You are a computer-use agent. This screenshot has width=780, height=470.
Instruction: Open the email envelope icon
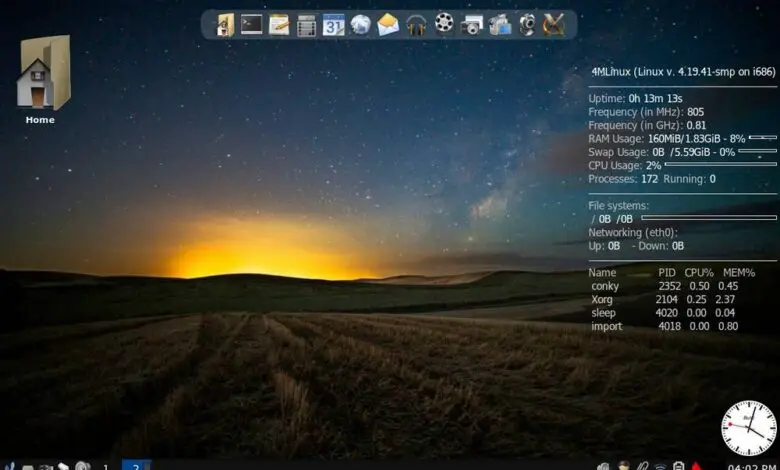click(x=388, y=24)
